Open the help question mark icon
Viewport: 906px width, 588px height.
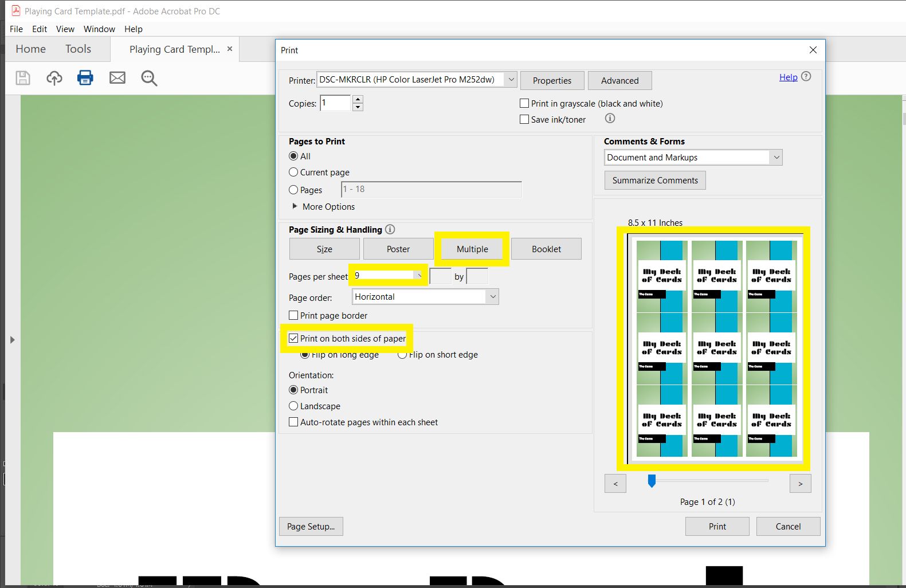point(806,77)
